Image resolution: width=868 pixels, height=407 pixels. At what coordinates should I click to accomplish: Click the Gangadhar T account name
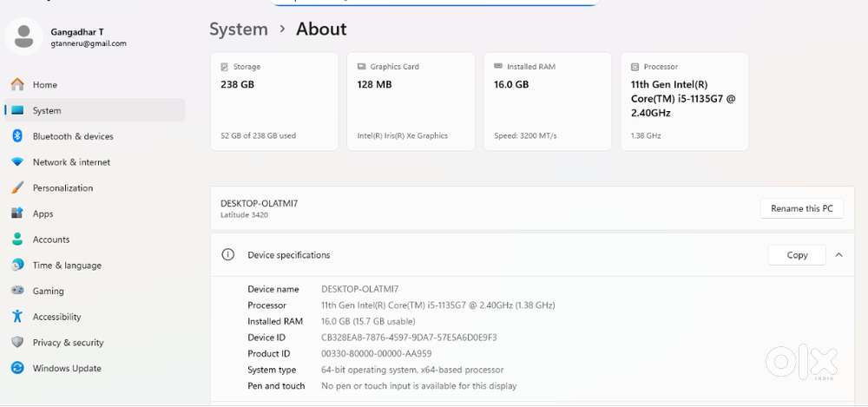click(x=77, y=31)
